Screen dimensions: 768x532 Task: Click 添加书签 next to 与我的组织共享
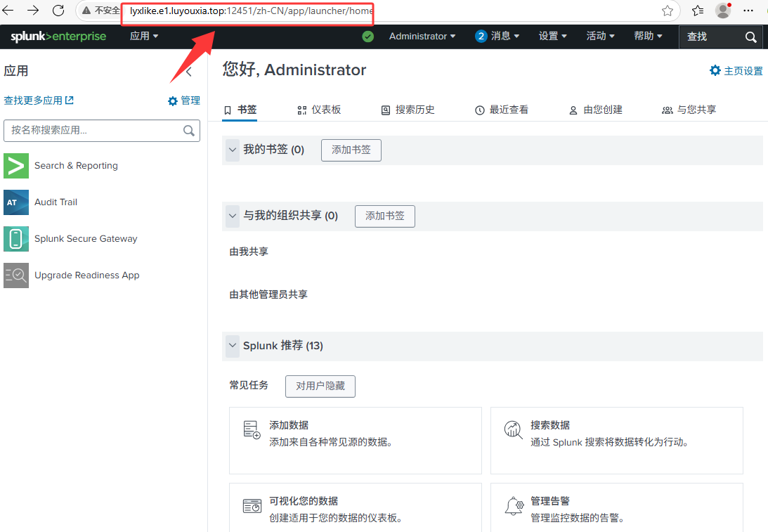pos(385,216)
